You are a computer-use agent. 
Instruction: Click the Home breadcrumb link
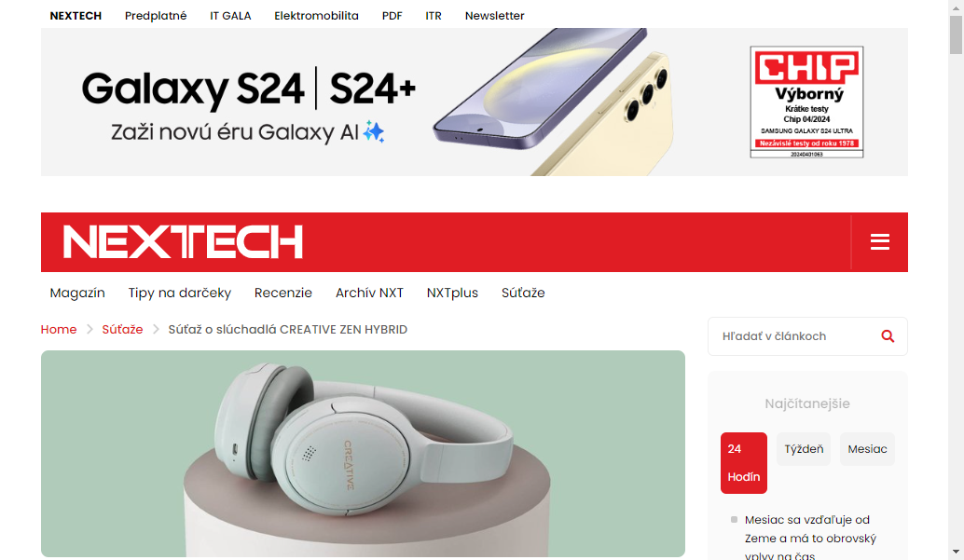click(x=59, y=330)
